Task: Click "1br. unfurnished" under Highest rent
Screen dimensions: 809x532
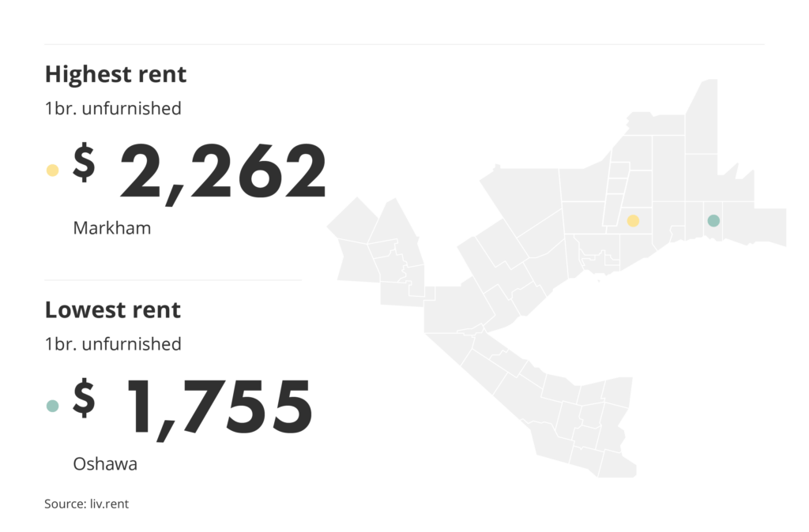Action: pyautogui.click(x=113, y=108)
